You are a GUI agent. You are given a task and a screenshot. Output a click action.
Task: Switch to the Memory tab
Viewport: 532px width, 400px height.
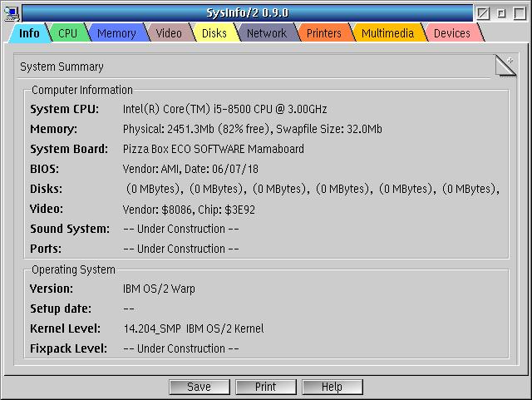tap(116, 33)
